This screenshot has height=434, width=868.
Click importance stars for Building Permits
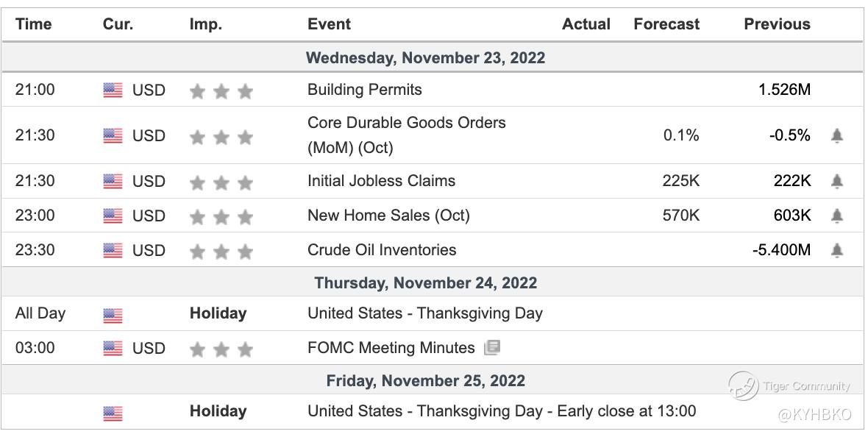(221, 91)
